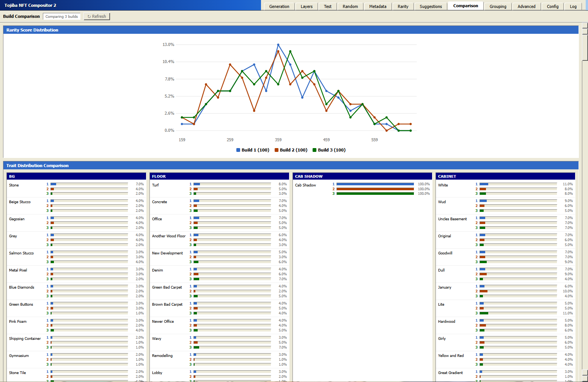
Task: Open the Suggestions tab
Action: tap(431, 6)
